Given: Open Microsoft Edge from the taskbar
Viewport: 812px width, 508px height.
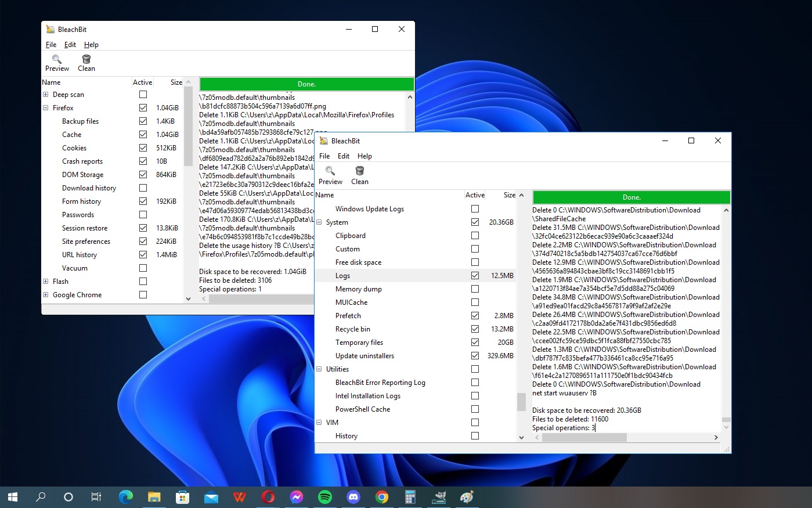Looking at the screenshot, I should pyautogui.click(x=125, y=497).
